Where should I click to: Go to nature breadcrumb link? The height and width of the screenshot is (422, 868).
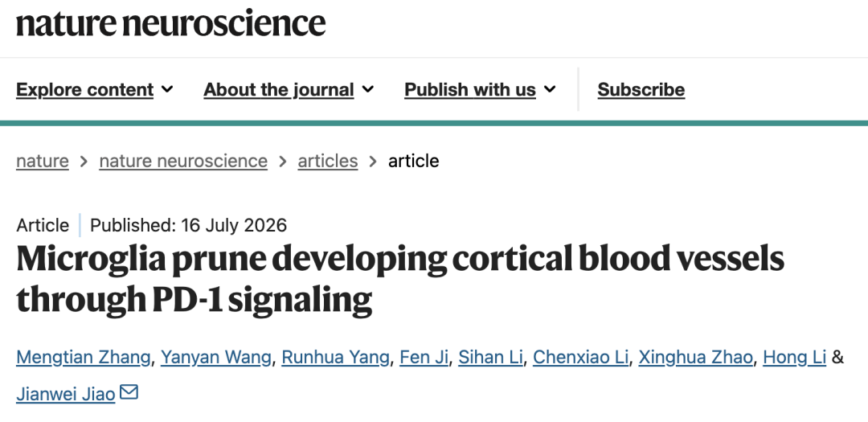pyautogui.click(x=43, y=161)
